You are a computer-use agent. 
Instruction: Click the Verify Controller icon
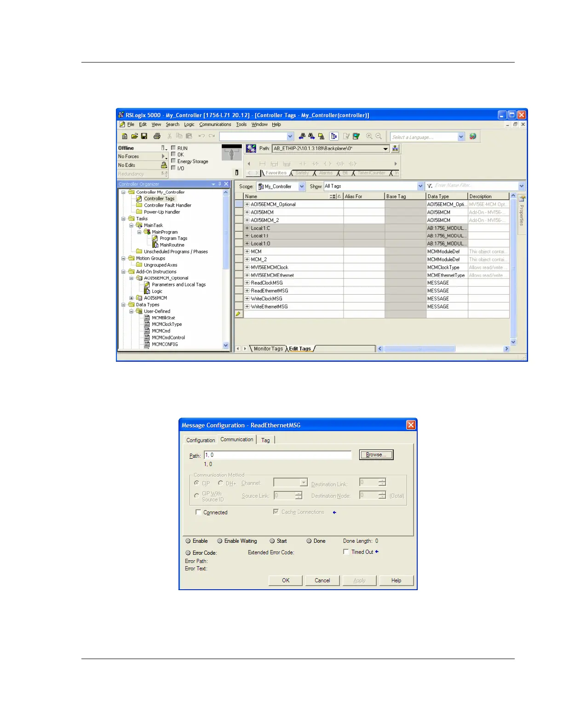356,136
